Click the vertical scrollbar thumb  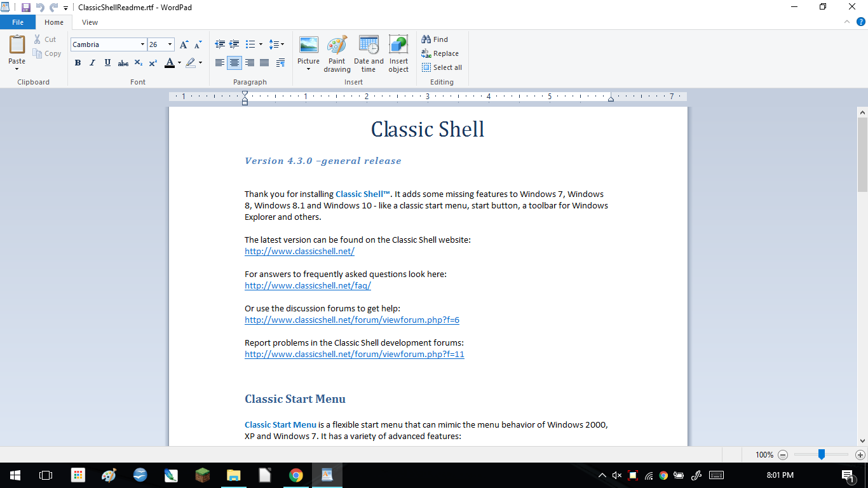click(x=862, y=154)
